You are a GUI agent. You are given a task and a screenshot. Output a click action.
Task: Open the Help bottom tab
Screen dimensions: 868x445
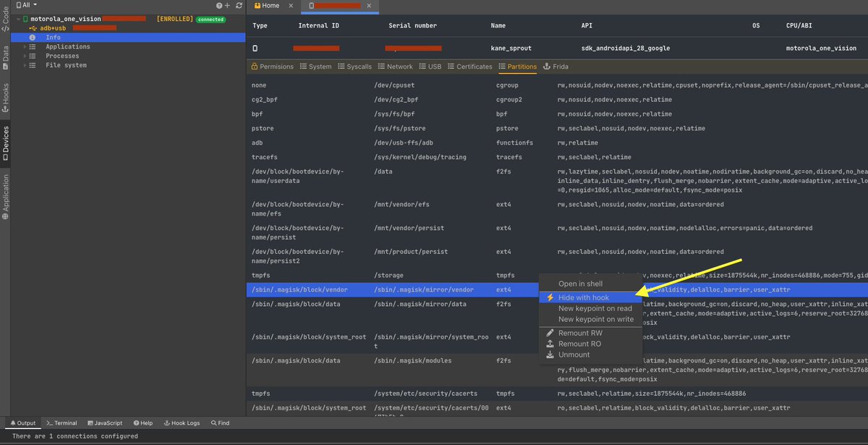pyautogui.click(x=142, y=423)
